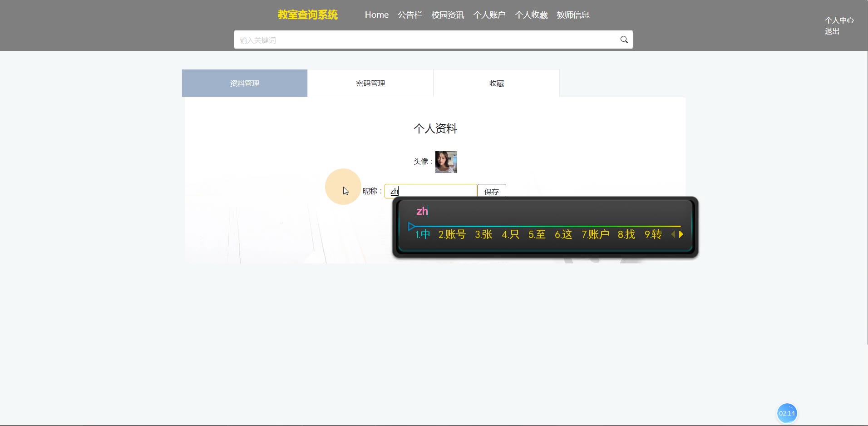Switch to the 密码管理 tab
This screenshot has height=426, width=868.
(370, 84)
